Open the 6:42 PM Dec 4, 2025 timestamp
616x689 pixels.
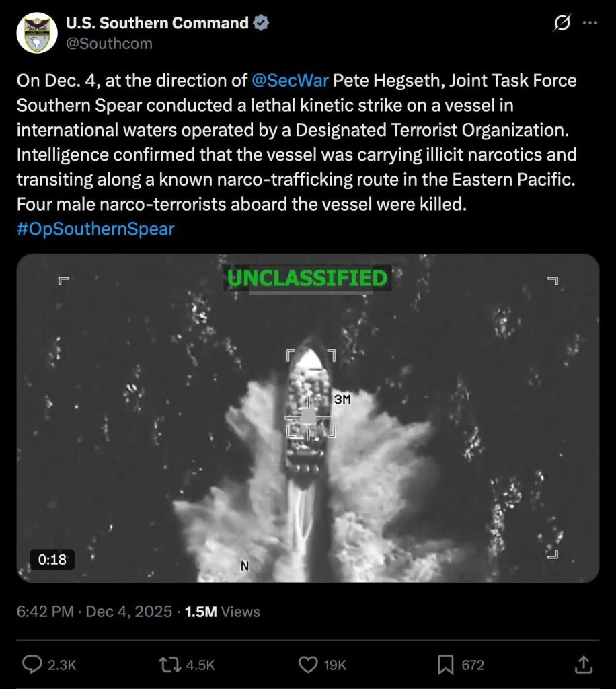point(93,612)
